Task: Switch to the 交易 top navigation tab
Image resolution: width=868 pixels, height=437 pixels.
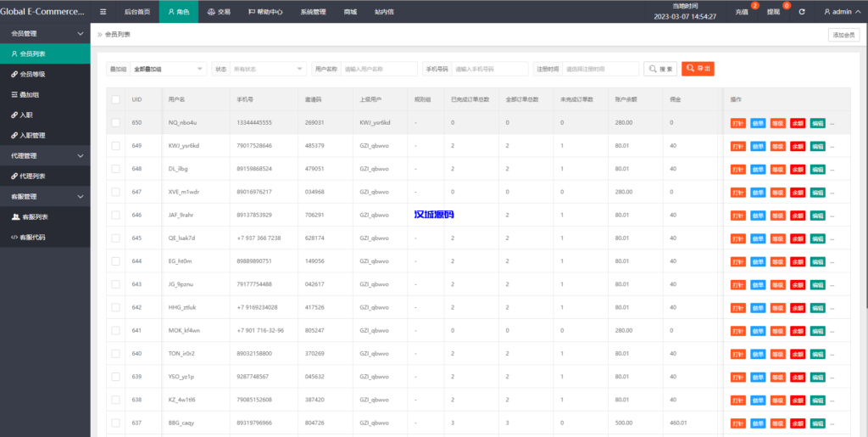Action: click(x=219, y=12)
